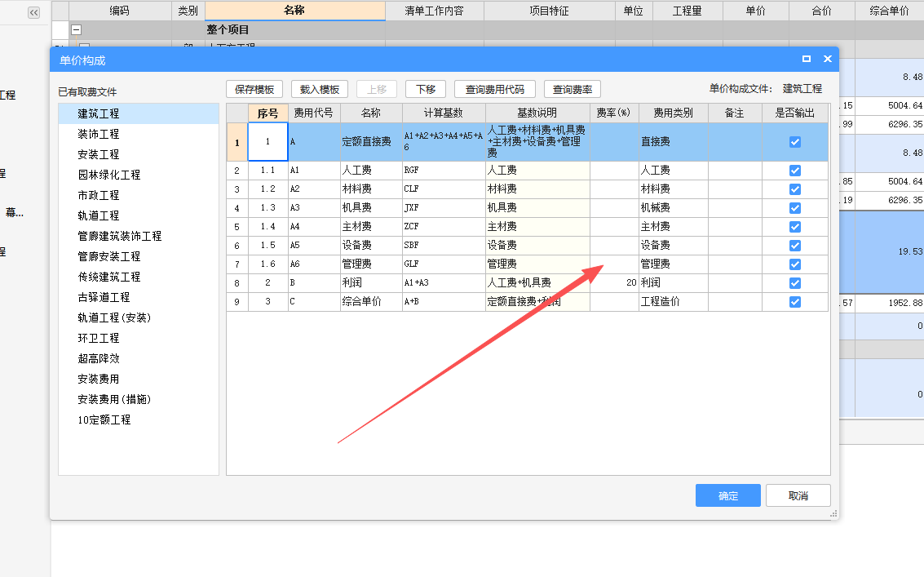Viewport: 924px width, 577px height.
Task: Dismiss dialog with 取消 button
Action: [x=798, y=495]
